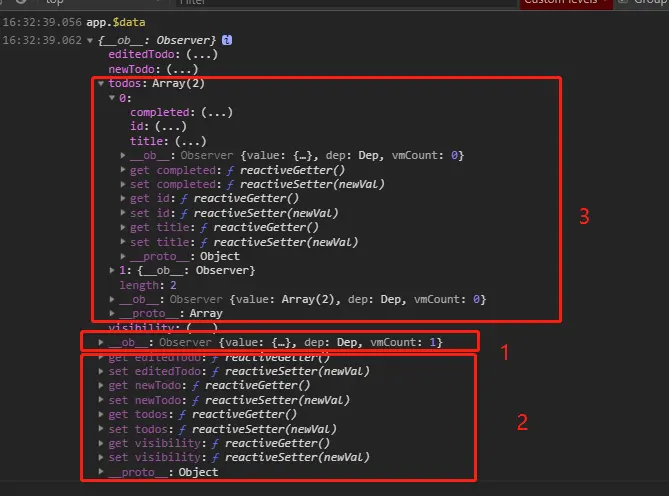Screen dimensions: 669x496
Task: Click reactiveSetter(newVal) on set completed row
Action: pyautogui.click(x=312, y=184)
